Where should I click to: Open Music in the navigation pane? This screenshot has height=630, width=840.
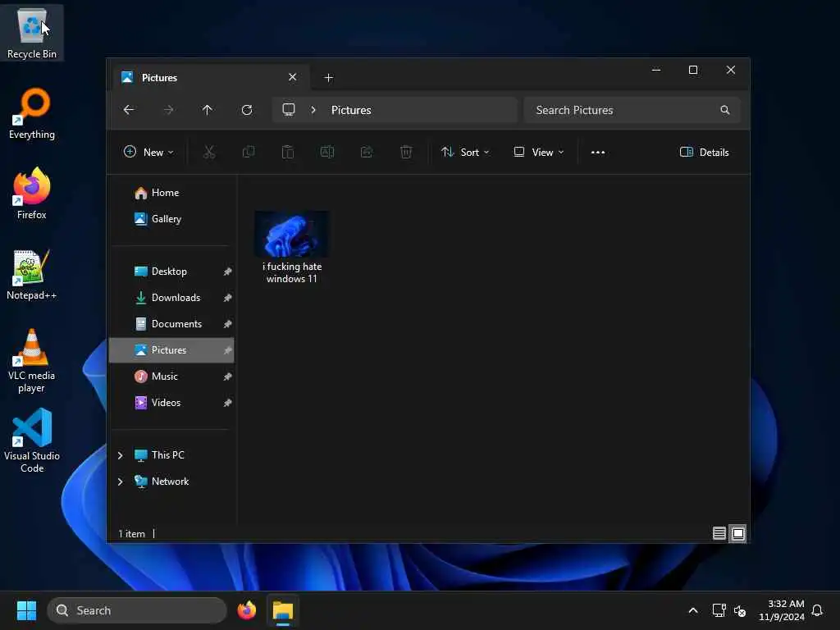coord(171,377)
